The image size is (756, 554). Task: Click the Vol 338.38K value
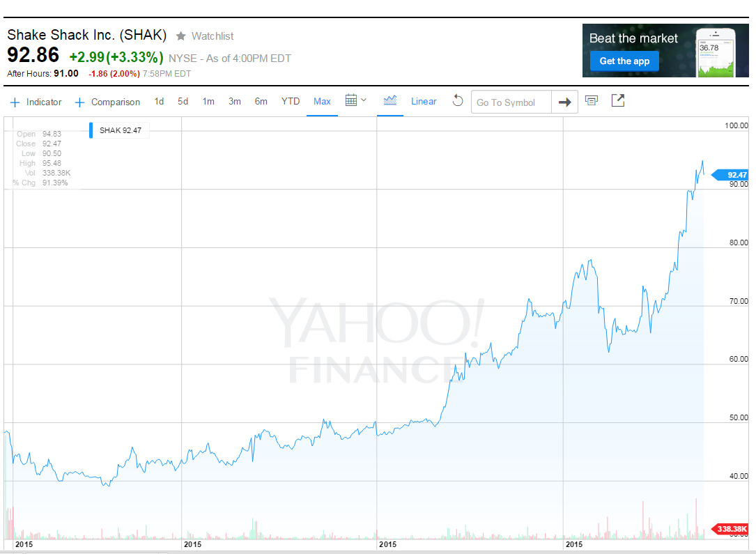[56, 173]
